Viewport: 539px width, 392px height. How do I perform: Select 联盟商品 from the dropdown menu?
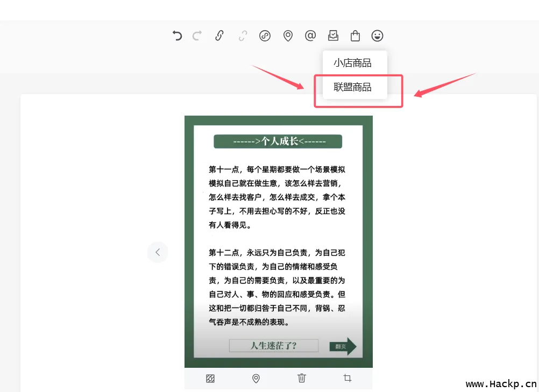[x=353, y=87]
